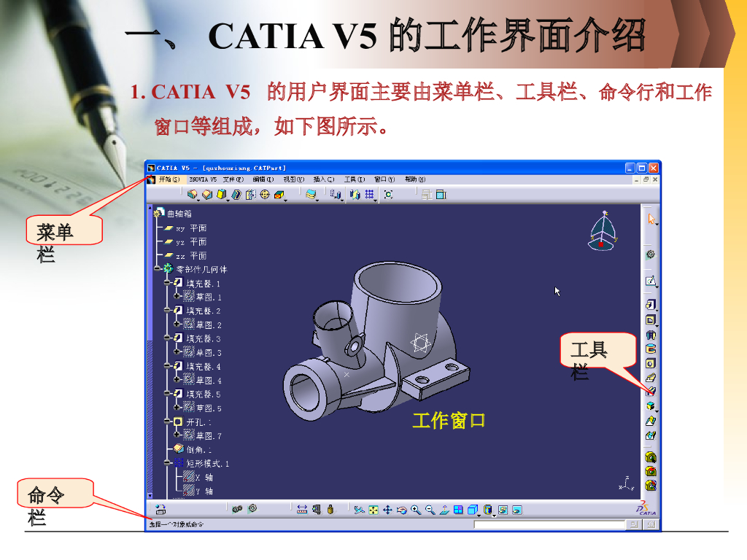747x560 pixels.
Task: Click the Edge Fillet icon in top toolbar
Action: 192,194
